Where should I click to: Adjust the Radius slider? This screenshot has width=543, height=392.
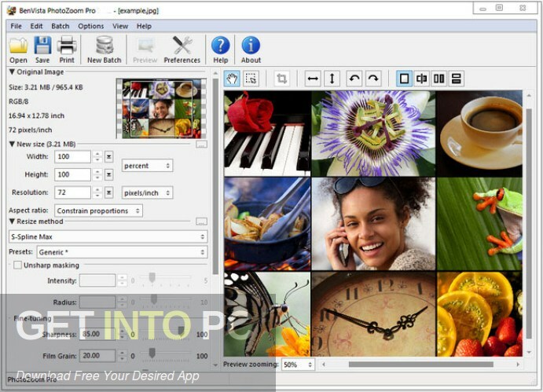pos(154,299)
